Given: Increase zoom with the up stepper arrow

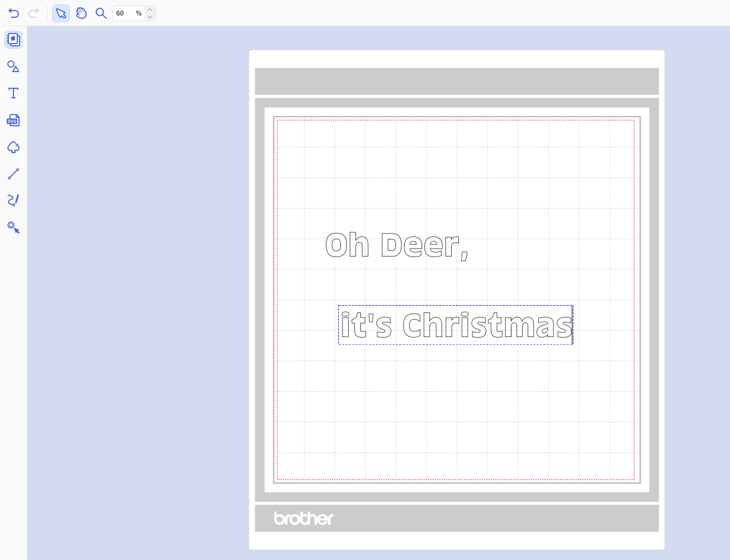Looking at the screenshot, I should pyautogui.click(x=150, y=10).
